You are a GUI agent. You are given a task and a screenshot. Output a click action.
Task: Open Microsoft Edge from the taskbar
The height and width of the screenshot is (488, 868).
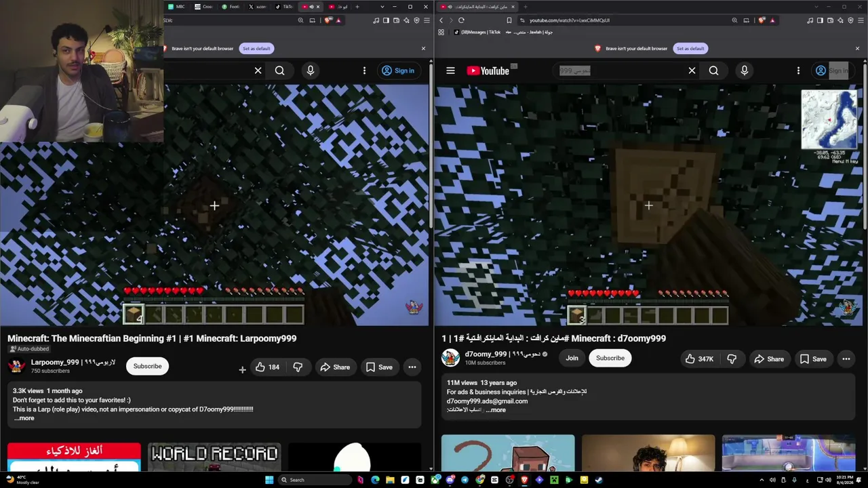(x=375, y=480)
